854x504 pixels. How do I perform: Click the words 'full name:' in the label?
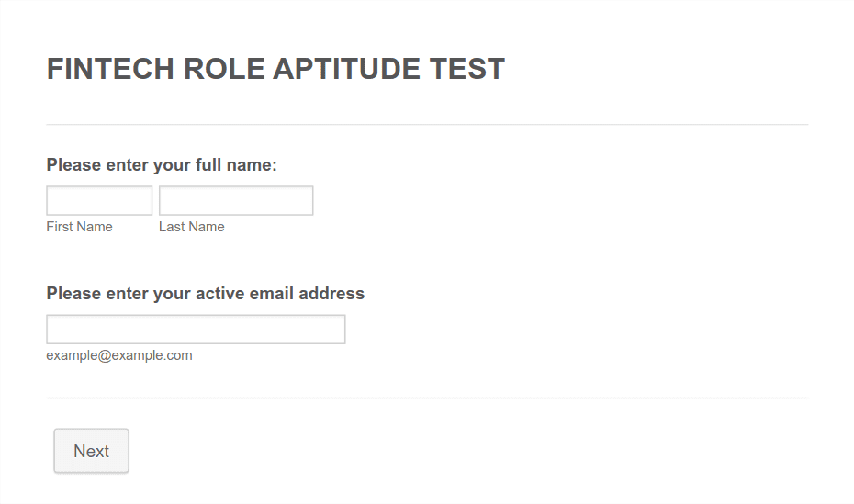236,165
